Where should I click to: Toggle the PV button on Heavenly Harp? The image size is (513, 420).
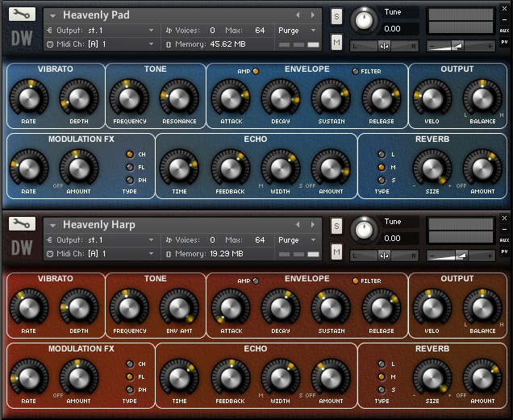tap(504, 252)
